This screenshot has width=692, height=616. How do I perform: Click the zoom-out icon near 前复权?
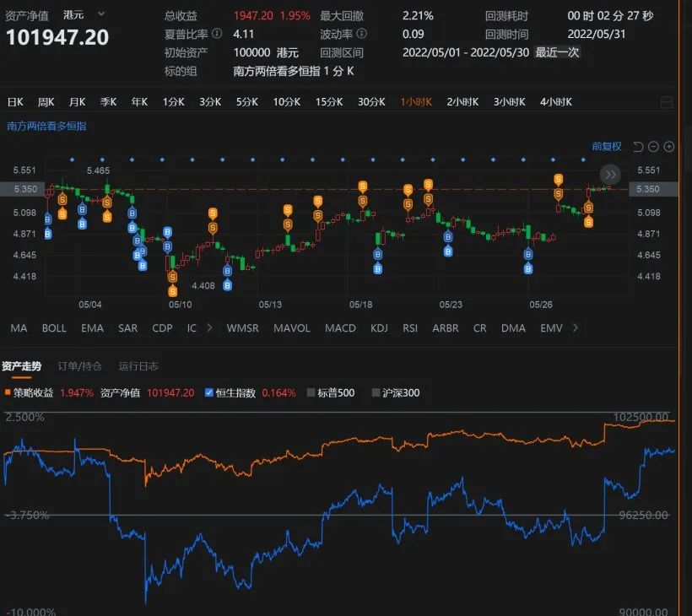tap(653, 146)
